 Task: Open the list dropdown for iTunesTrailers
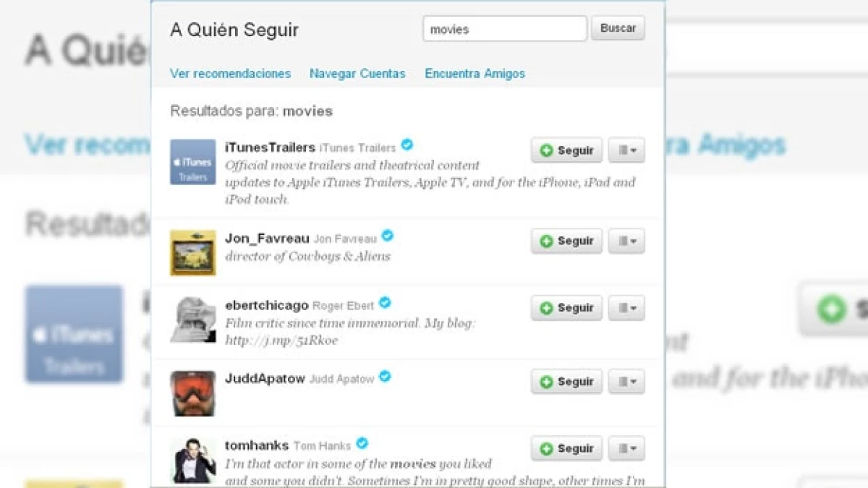(x=626, y=150)
